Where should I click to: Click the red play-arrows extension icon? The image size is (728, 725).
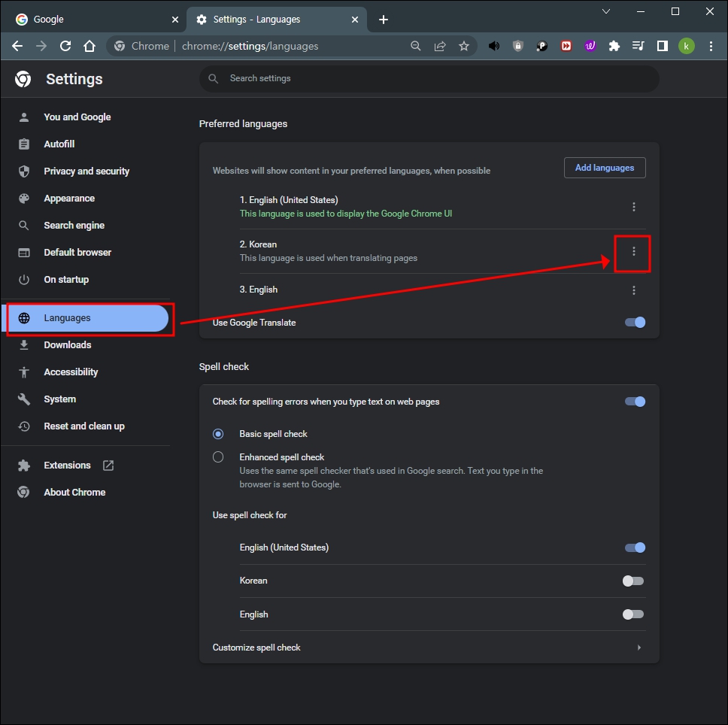pyautogui.click(x=566, y=46)
